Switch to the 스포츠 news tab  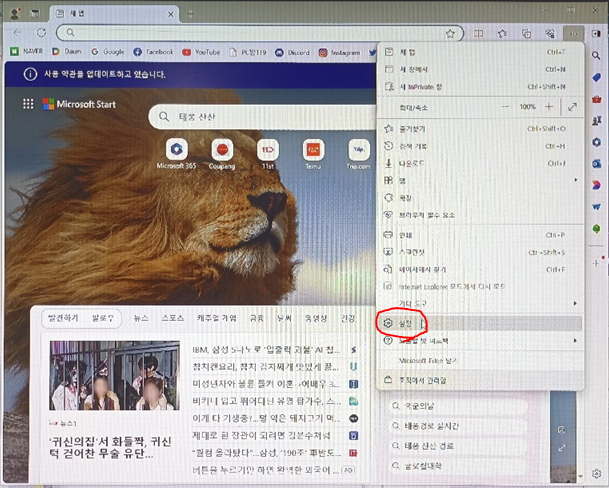point(172,319)
